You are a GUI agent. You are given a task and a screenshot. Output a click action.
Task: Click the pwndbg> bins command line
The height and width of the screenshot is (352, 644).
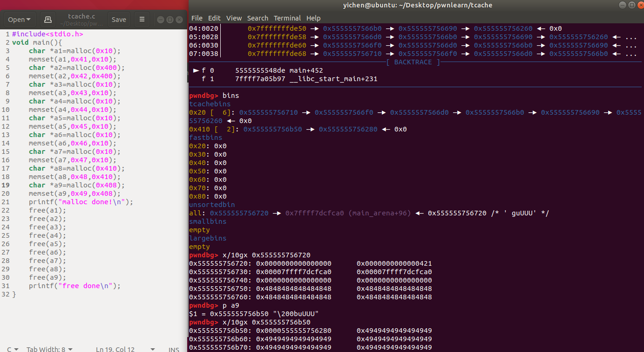point(214,96)
